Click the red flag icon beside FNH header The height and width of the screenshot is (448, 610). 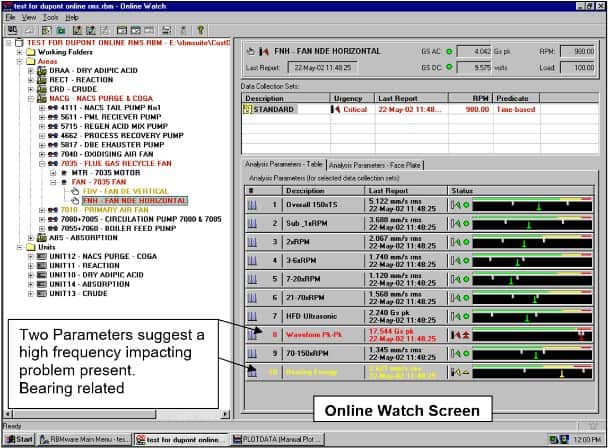click(x=264, y=51)
